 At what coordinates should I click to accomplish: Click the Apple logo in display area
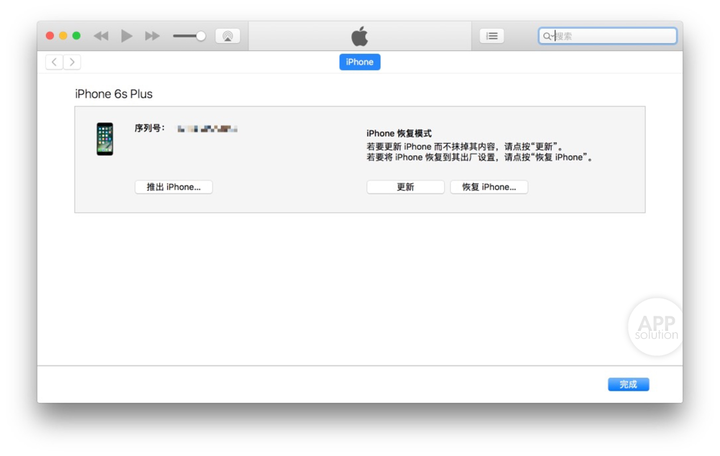pyautogui.click(x=360, y=36)
